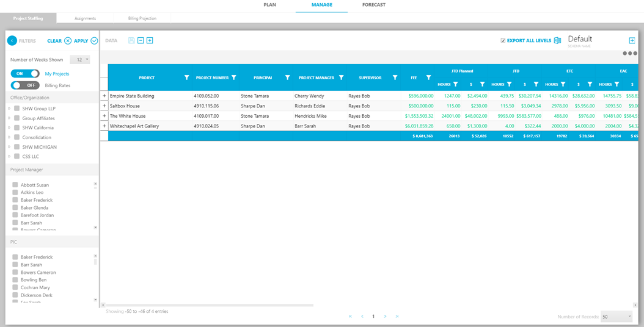Click the add schema plus icon

point(632,41)
